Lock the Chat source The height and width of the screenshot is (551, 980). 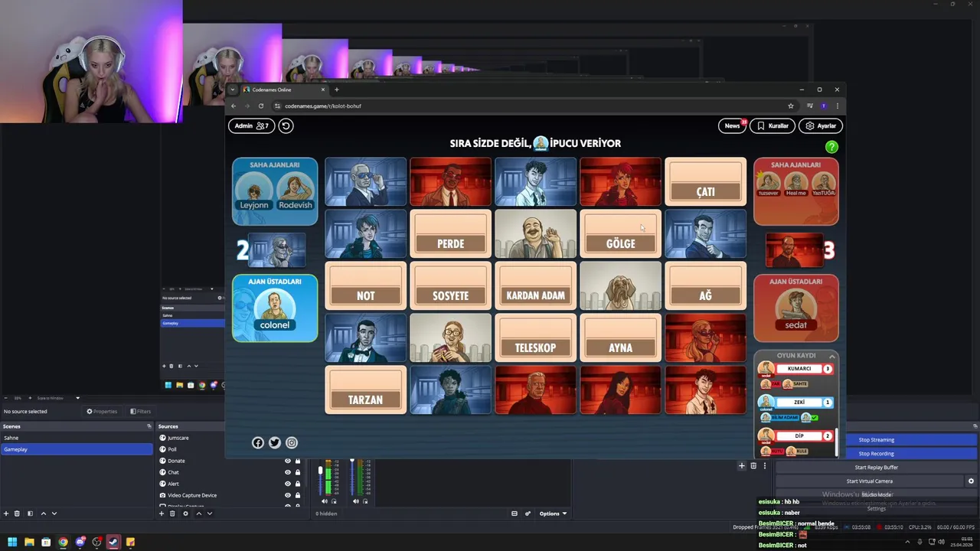point(298,472)
